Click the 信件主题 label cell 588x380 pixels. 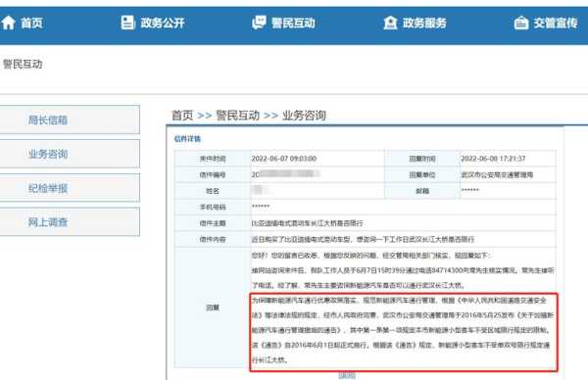click(x=213, y=223)
